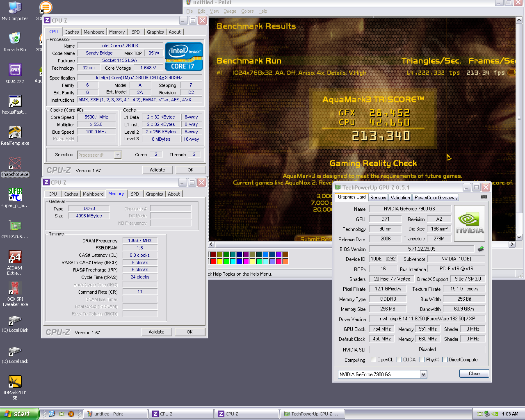Enable the DirectCompute checkbox in GPU-Z

pos(445,360)
